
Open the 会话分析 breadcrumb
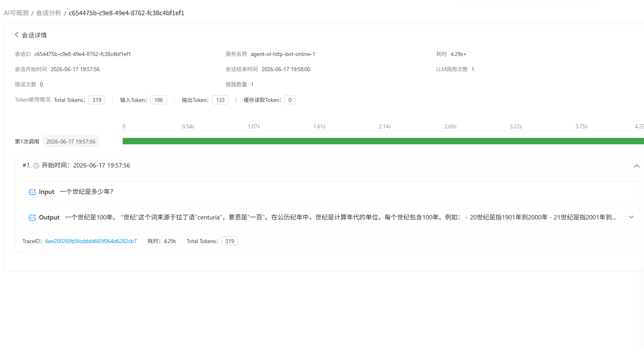coord(49,13)
